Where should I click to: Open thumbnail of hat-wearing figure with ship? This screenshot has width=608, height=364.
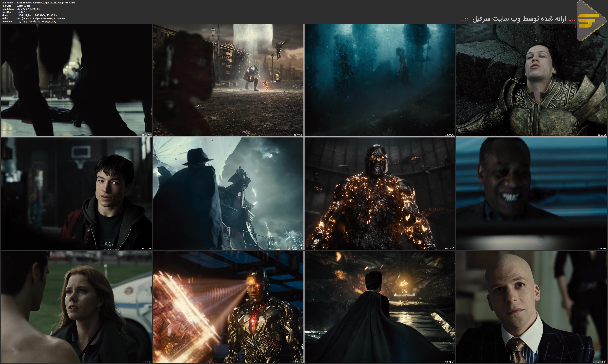point(228,193)
